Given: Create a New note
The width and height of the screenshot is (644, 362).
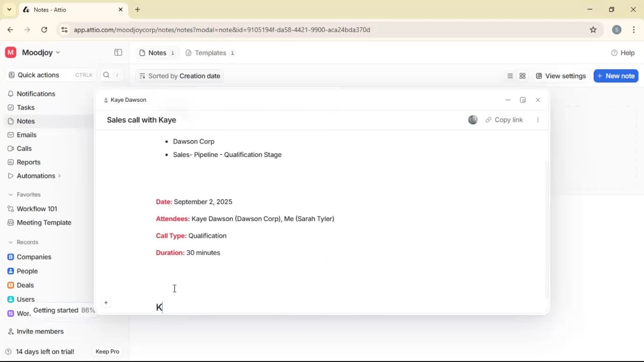Looking at the screenshot, I should (616, 76).
